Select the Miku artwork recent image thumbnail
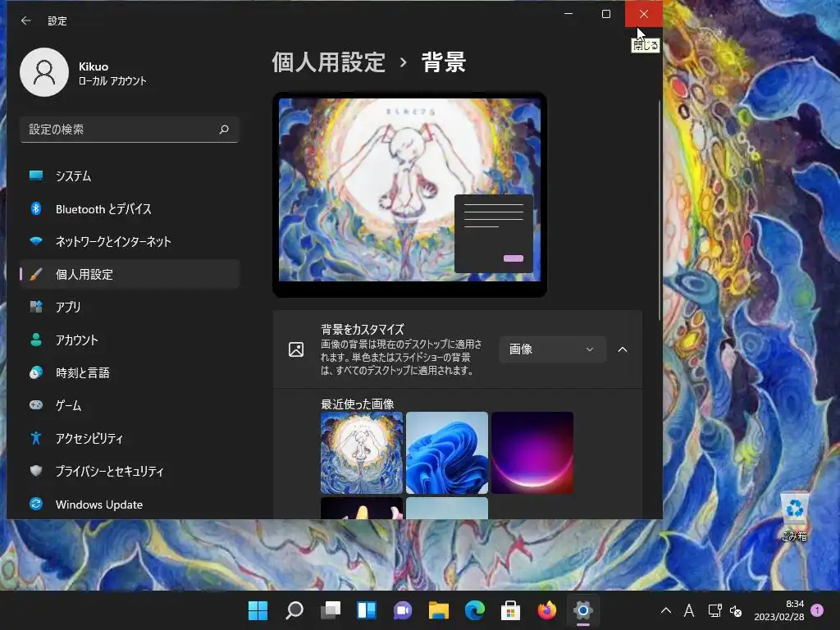The height and width of the screenshot is (630, 840). click(x=362, y=453)
